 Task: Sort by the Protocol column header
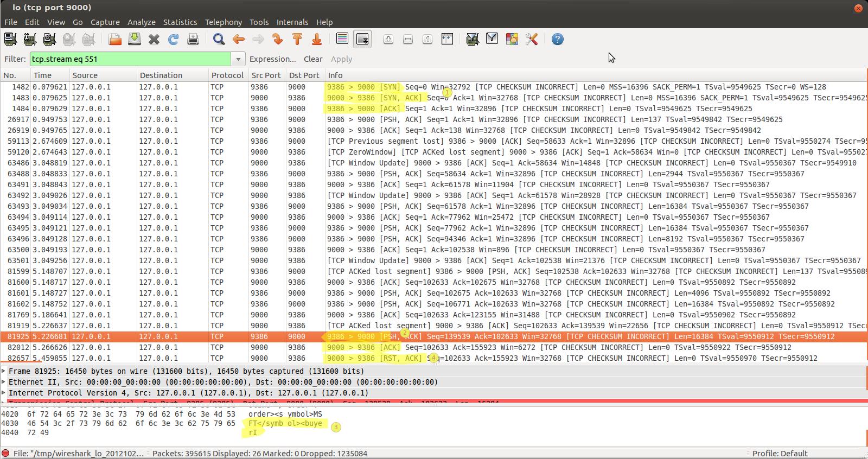[228, 75]
